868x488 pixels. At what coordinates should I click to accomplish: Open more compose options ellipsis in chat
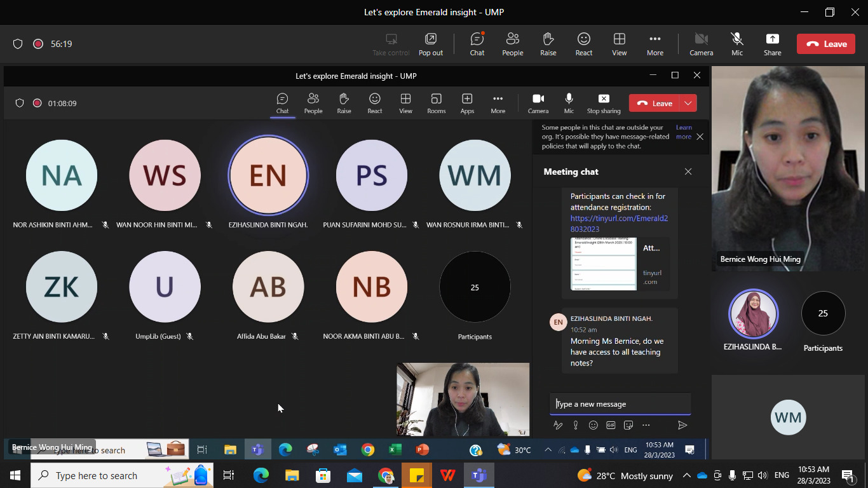[x=646, y=425]
